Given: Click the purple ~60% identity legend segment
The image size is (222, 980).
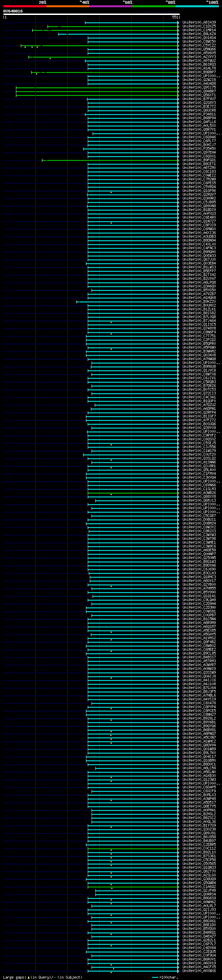Looking at the screenshot, I should coord(111,6).
